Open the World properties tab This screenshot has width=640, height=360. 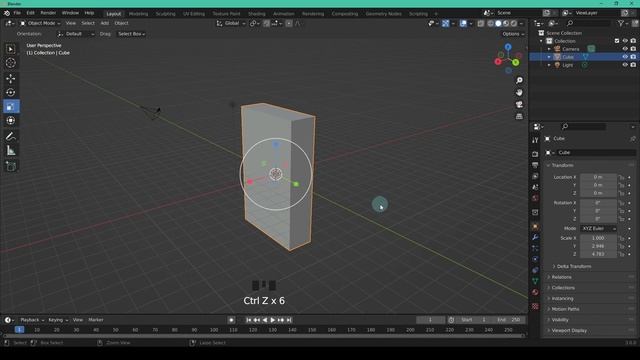pos(535,198)
